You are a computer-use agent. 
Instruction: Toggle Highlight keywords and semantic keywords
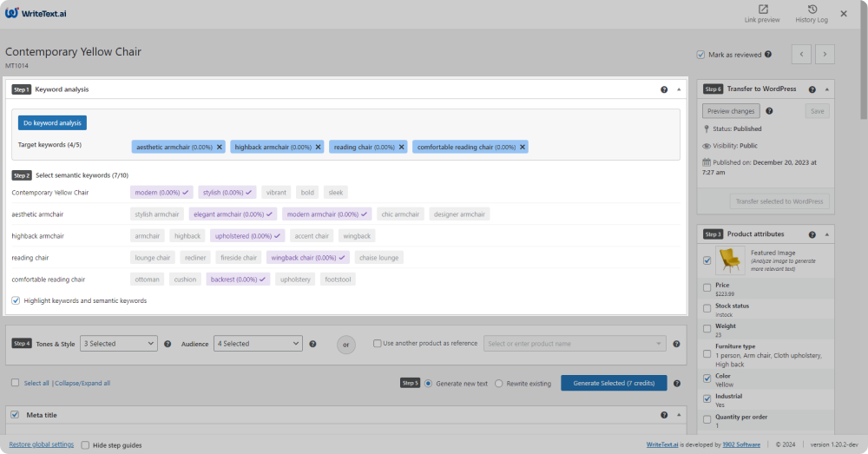pos(16,300)
